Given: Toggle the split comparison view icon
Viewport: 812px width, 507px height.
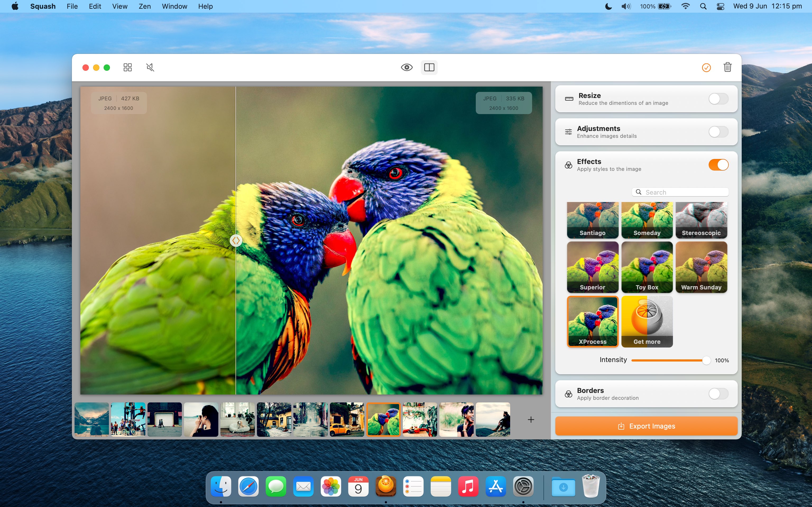Looking at the screenshot, I should pyautogui.click(x=429, y=67).
